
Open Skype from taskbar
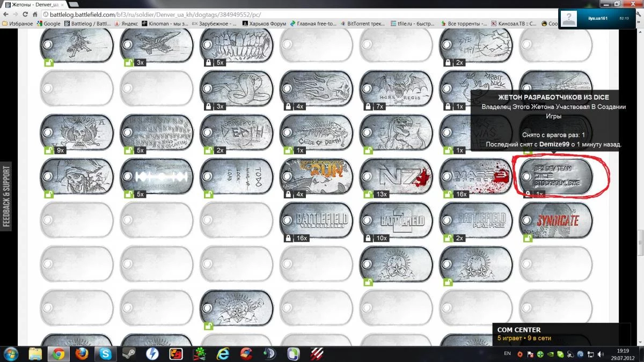pos(105,354)
